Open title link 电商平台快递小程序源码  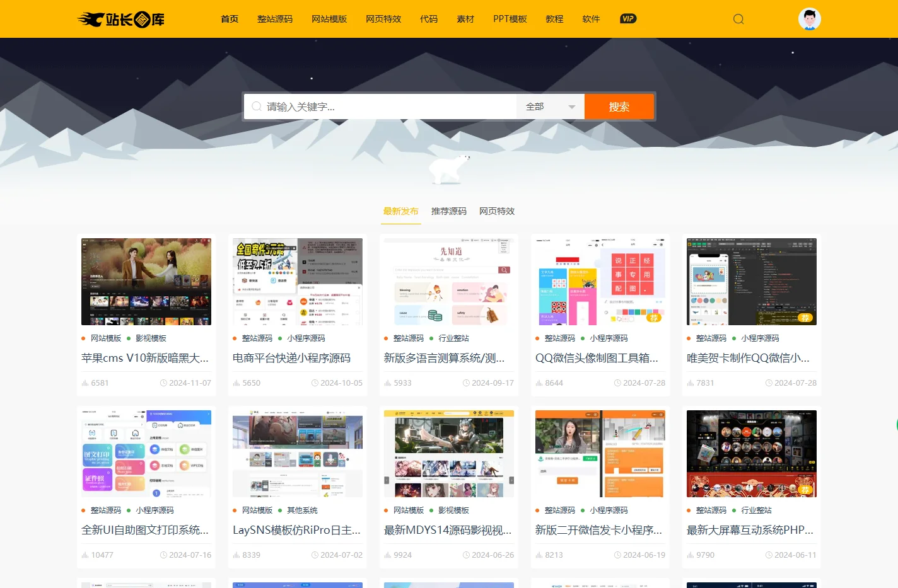291,358
